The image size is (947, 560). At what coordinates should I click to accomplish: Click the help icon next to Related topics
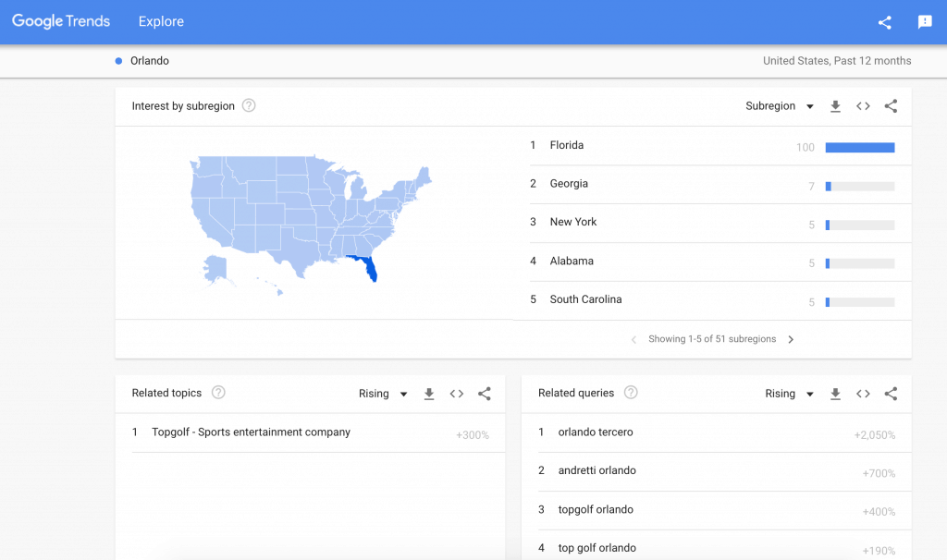pos(217,392)
